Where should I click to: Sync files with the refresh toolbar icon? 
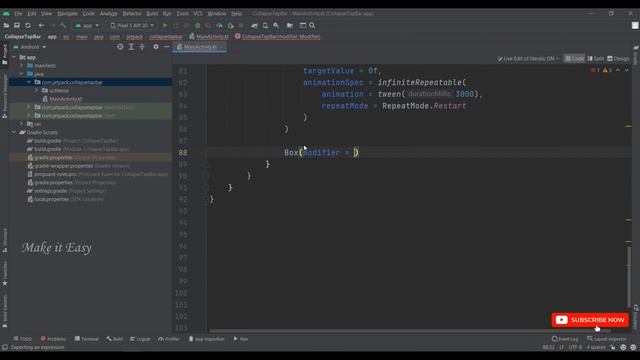click(28, 25)
